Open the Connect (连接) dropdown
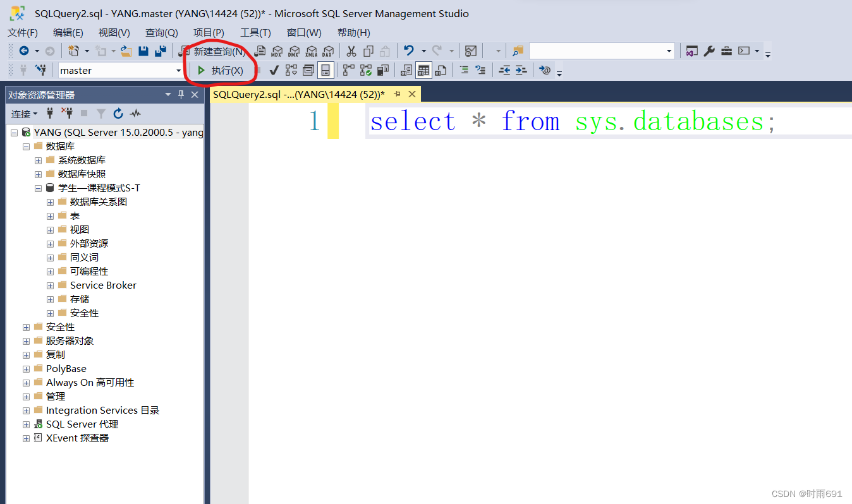Image resolution: width=852 pixels, height=504 pixels. point(24,114)
